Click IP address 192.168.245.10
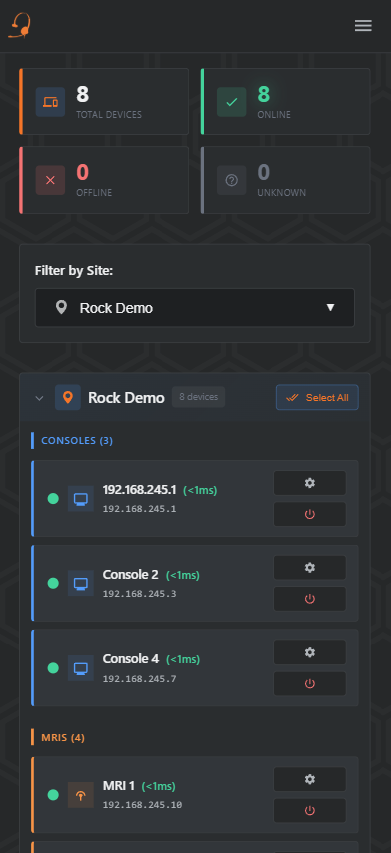Screen dimensions: 391x853 142,805
